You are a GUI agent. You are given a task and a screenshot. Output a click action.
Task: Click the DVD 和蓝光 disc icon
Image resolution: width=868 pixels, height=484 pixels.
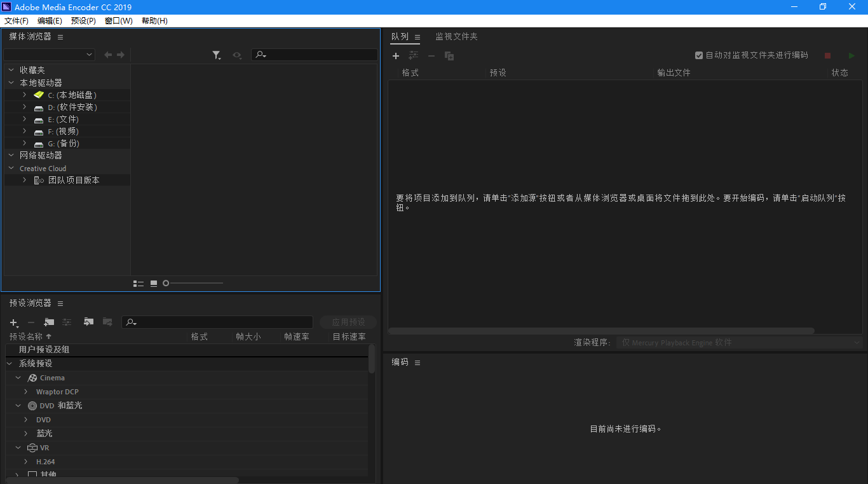pos(32,406)
